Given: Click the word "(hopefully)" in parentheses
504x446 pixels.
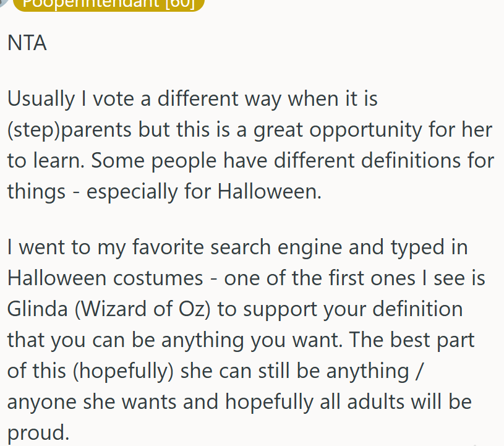Looking at the screenshot, I should tap(111, 371).
